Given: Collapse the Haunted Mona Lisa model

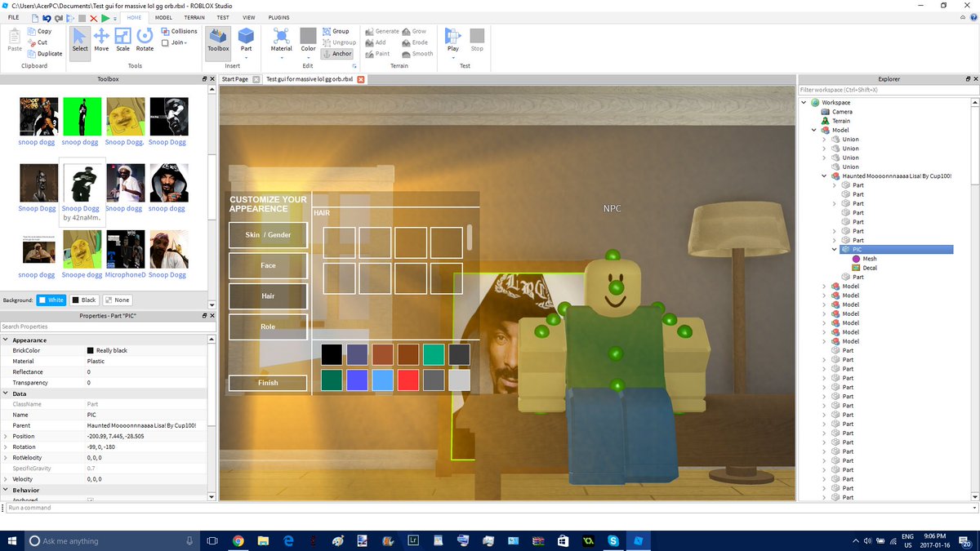Looking at the screenshot, I should click(x=825, y=176).
